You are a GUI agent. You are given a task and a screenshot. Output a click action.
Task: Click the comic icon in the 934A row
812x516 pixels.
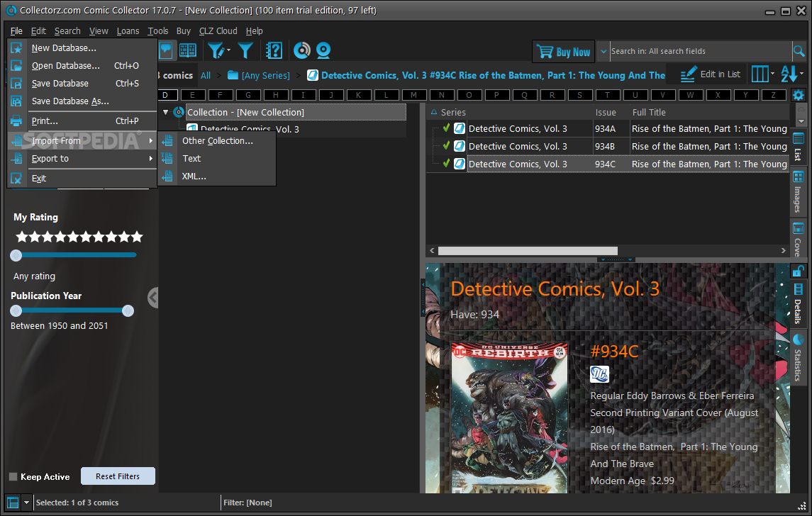(460, 128)
